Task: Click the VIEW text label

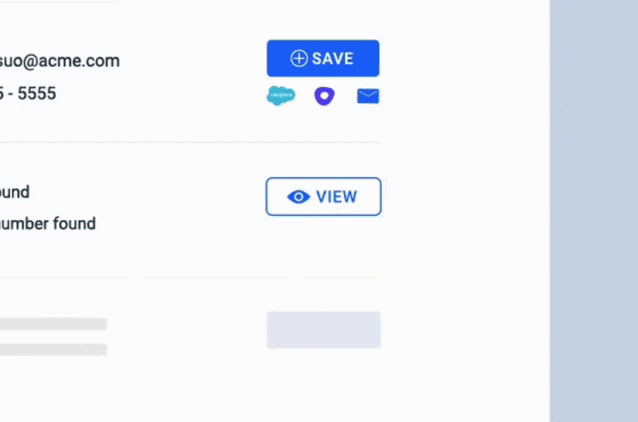Action: pyautogui.click(x=337, y=197)
